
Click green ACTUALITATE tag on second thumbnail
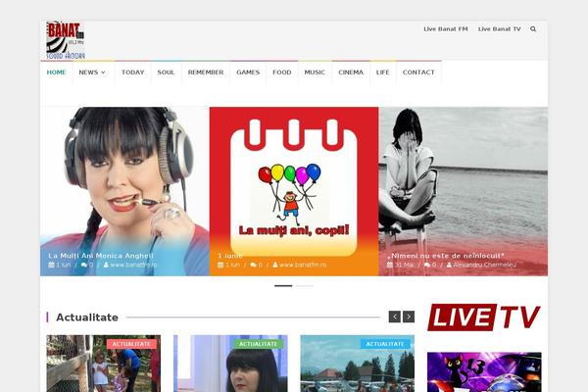pos(258,344)
